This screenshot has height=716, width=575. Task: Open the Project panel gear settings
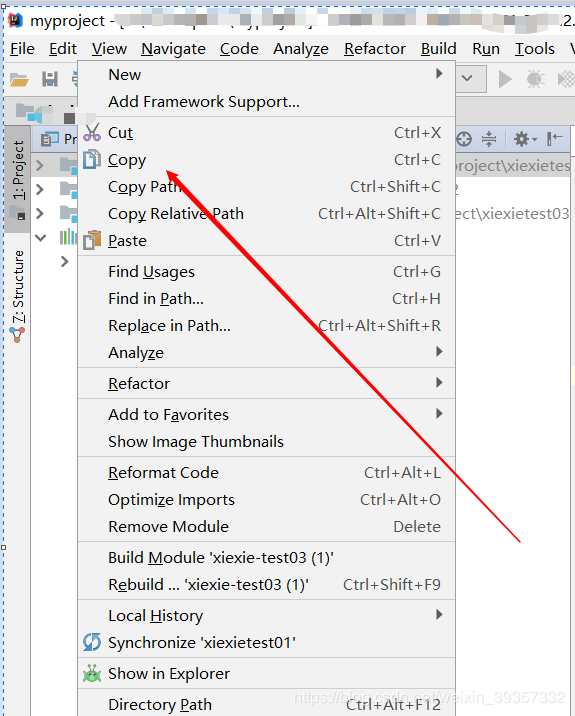525,139
